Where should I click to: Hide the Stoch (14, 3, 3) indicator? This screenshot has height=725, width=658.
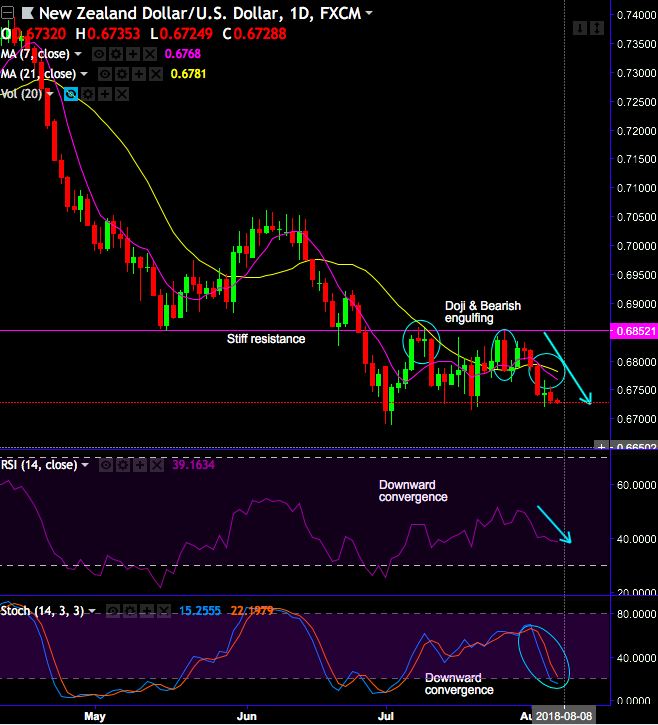click(x=113, y=611)
